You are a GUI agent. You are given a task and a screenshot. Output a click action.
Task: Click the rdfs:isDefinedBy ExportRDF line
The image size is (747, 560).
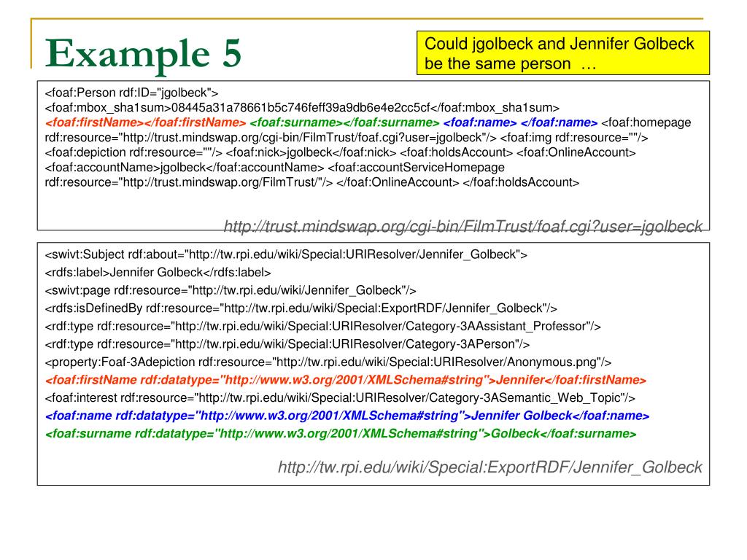click(x=301, y=308)
